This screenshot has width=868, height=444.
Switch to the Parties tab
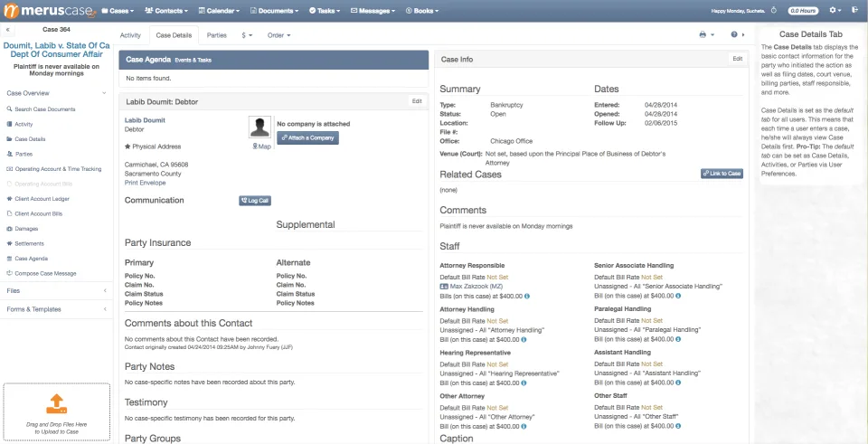click(217, 35)
